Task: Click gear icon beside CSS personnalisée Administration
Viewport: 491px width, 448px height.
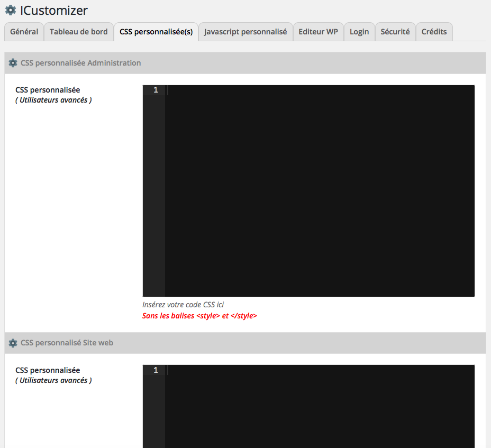Action: [13, 63]
